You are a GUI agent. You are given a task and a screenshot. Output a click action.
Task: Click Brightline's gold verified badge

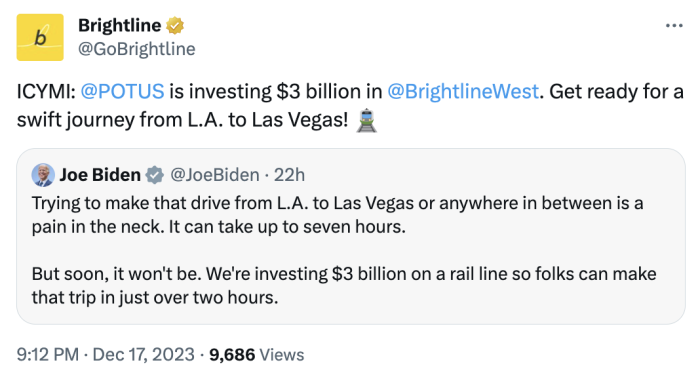tap(175, 25)
